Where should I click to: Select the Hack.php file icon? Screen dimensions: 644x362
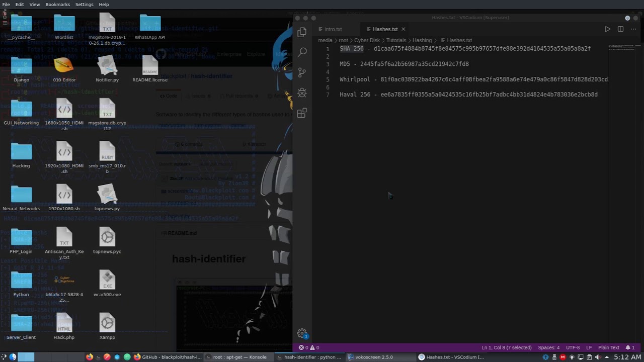[64, 327]
